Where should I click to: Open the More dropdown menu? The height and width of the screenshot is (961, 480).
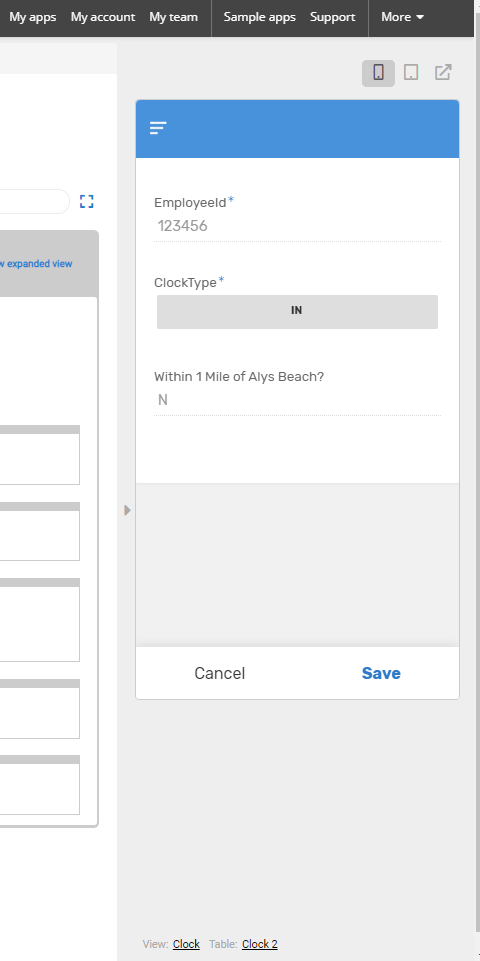(x=402, y=17)
